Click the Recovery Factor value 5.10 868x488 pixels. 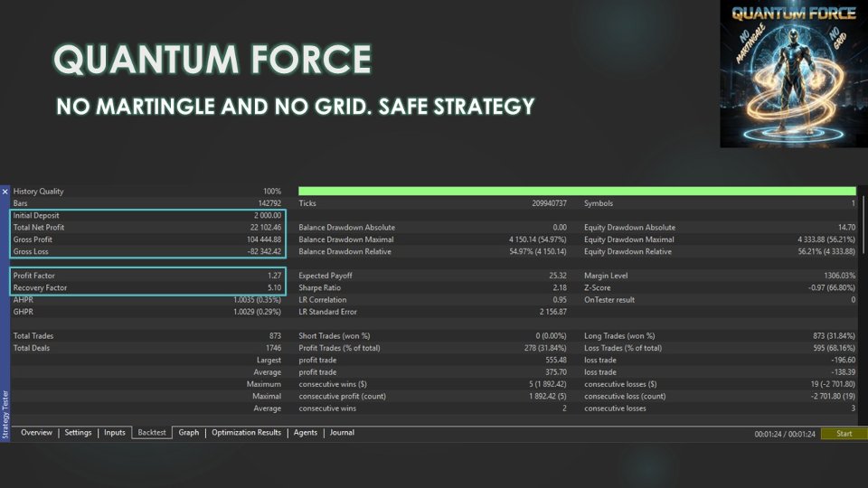point(275,287)
